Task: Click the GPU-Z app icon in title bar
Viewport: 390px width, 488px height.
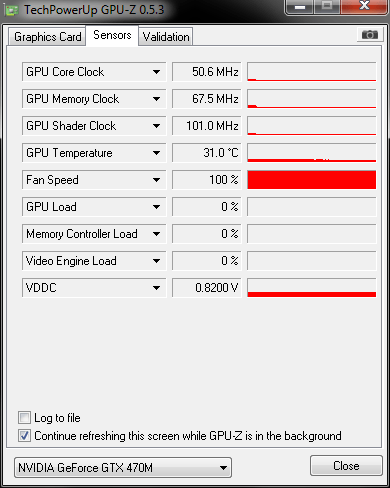Action: tap(12, 10)
